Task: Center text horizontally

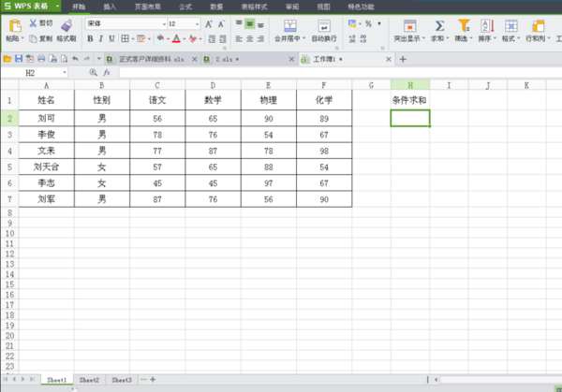Action: pyautogui.click(x=250, y=38)
